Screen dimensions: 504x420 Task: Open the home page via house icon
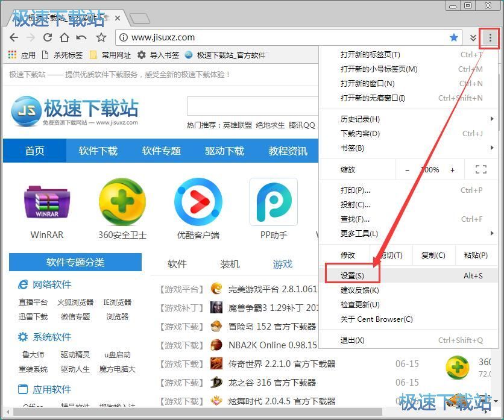(x=65, y=37)
